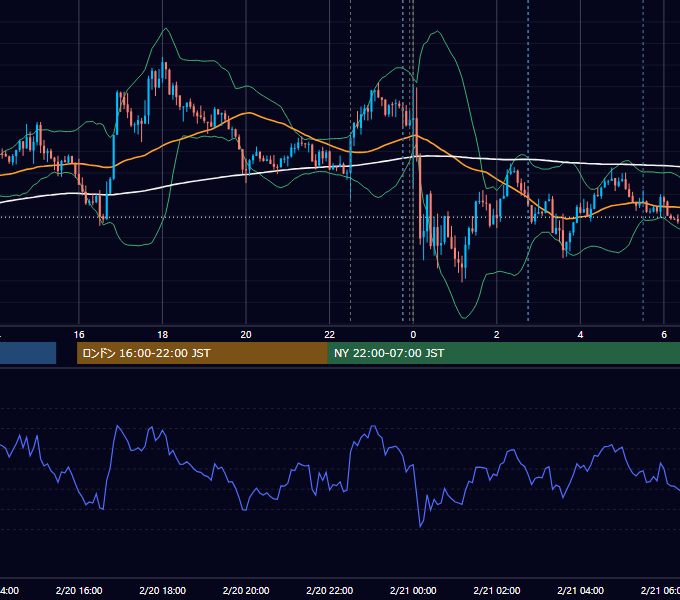
Task: Click the 2/20 16:00 date label
Action: 79,590
